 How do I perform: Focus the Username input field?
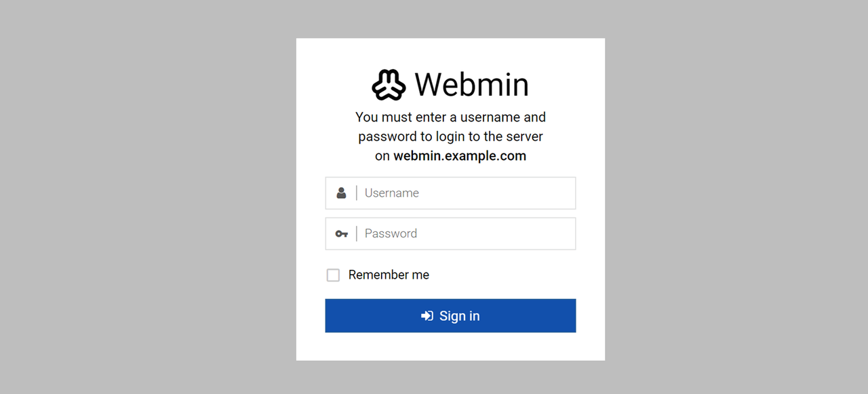click(x=468, y=193)
